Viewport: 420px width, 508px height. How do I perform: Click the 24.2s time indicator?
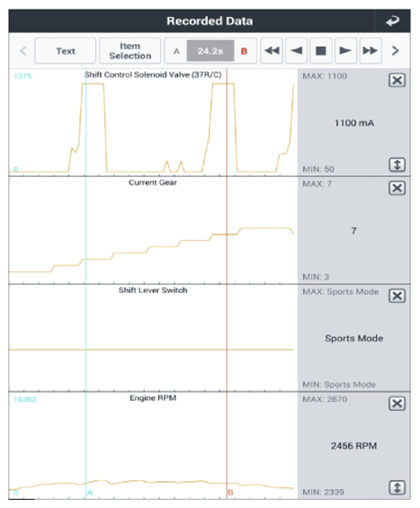click(x=210, y=51)
